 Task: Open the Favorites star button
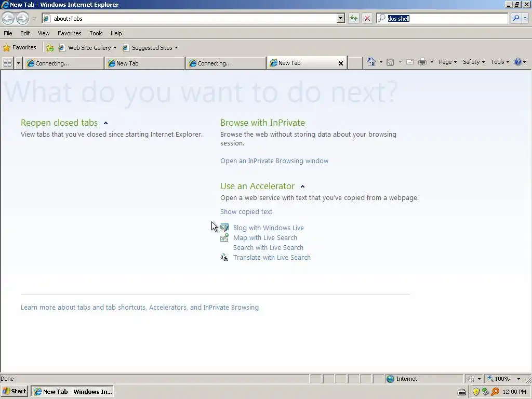point(19,47)
